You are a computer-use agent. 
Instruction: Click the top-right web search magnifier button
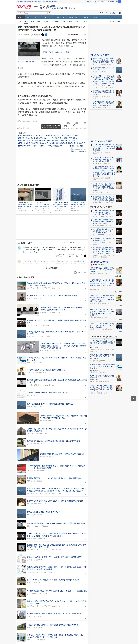(120, 2)
